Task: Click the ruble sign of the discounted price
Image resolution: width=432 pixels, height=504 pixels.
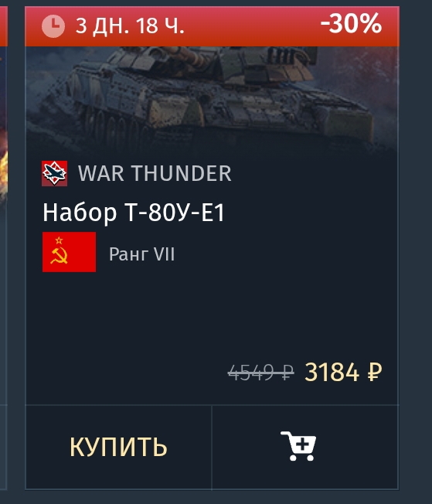Action: 375,373
